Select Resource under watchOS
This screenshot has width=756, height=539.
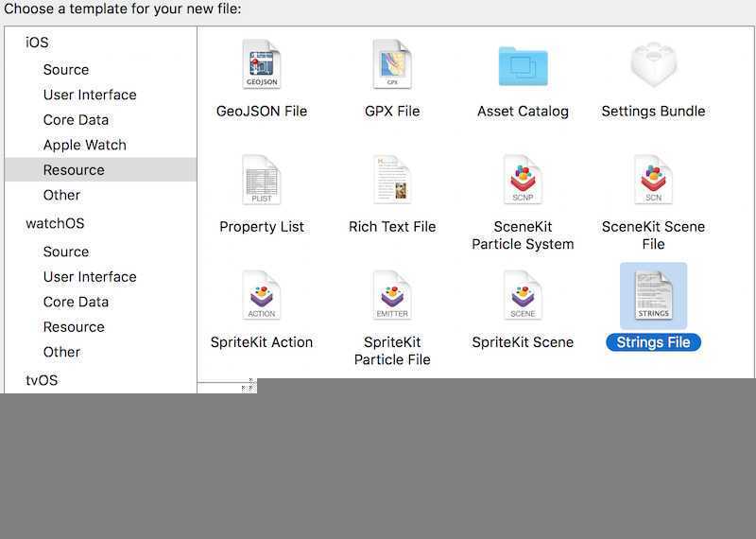pos(74,326)
